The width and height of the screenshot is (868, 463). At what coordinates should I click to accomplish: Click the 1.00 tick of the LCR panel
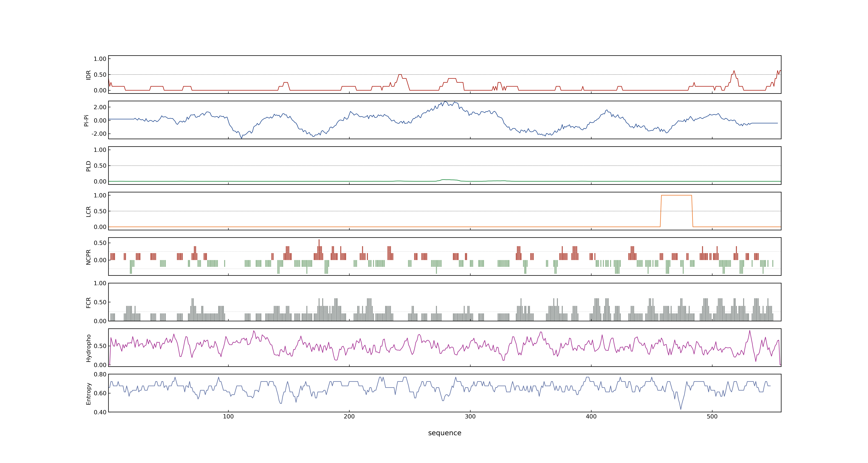[100, 195]
